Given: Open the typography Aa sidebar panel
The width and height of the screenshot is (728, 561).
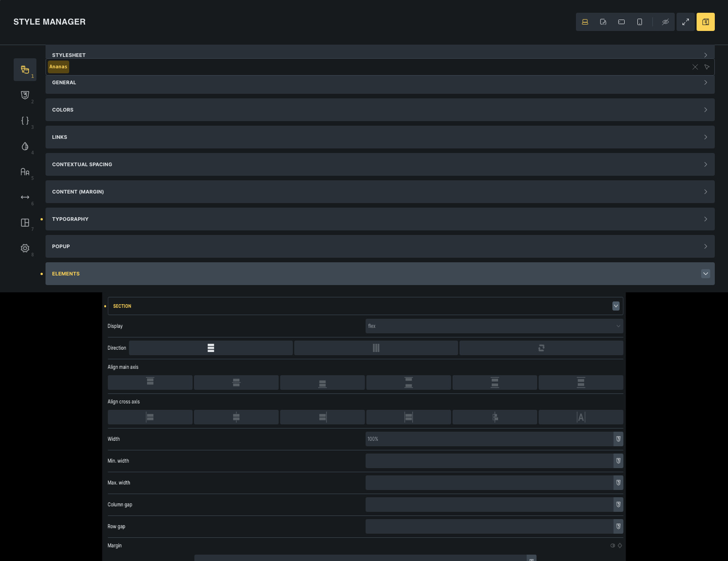Looking at the screenshot, I should point(25,172).
